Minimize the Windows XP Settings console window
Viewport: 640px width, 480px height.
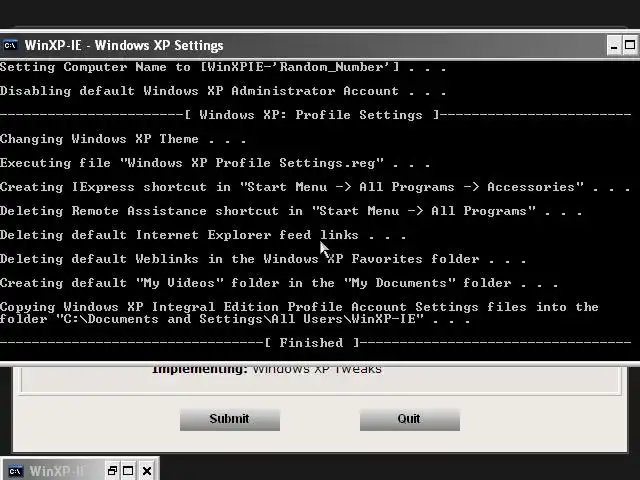(614, 45)
